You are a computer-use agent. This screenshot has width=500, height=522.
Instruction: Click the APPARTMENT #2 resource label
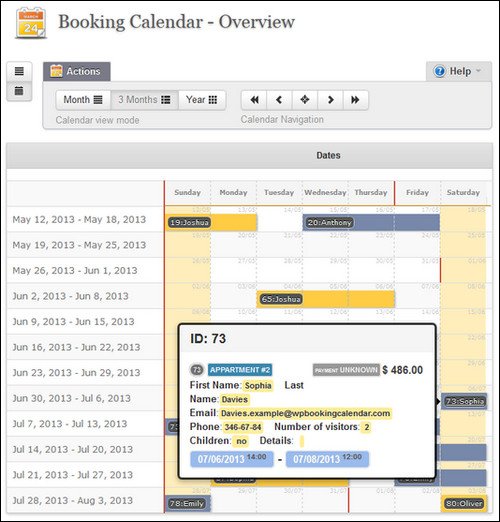(x=240, y=370)
